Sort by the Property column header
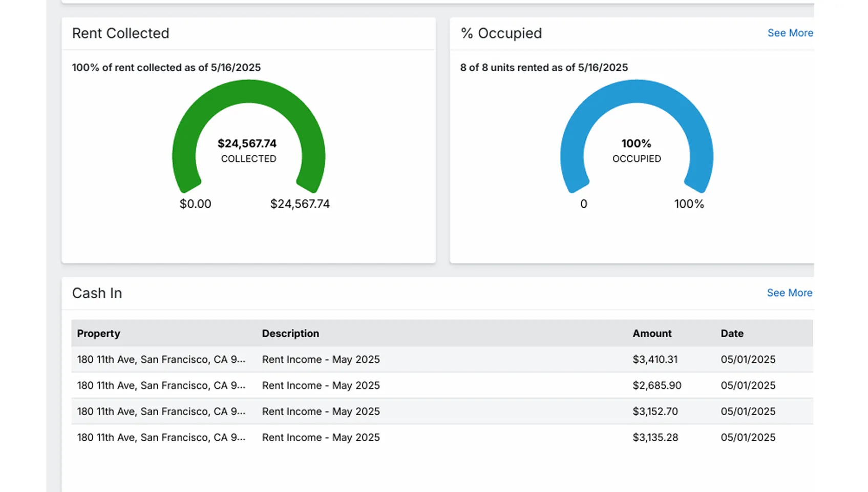 (98, 333)
